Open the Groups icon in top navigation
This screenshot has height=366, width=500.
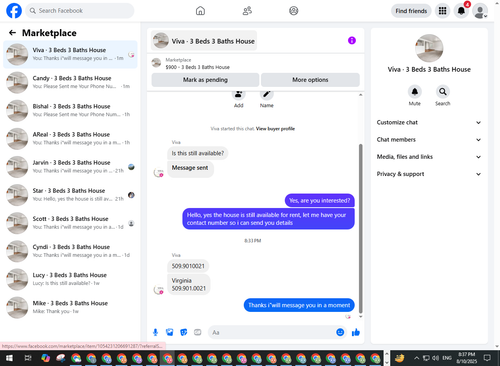point(294,11)
